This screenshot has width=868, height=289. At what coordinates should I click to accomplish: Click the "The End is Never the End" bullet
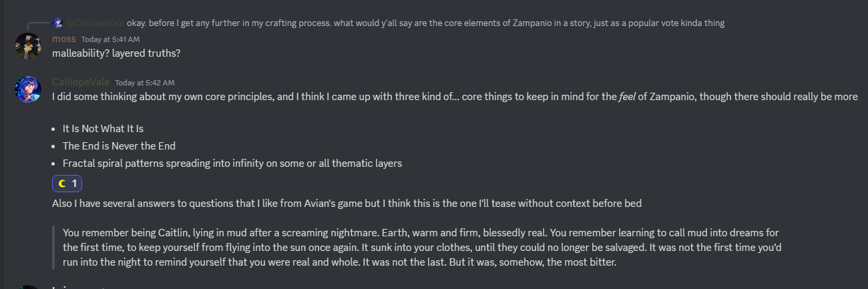coord(119,146)
